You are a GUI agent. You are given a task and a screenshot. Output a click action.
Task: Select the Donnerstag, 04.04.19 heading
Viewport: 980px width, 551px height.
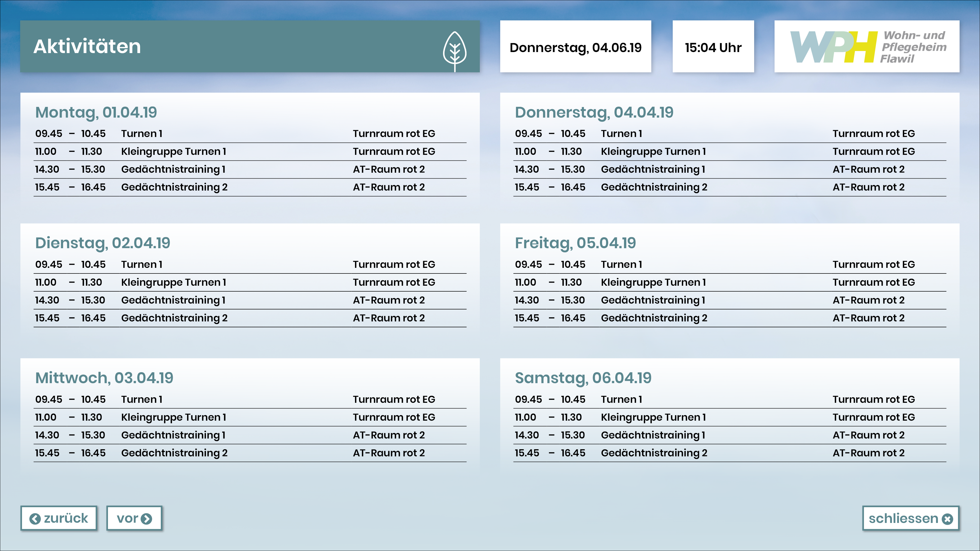point(594,112)
